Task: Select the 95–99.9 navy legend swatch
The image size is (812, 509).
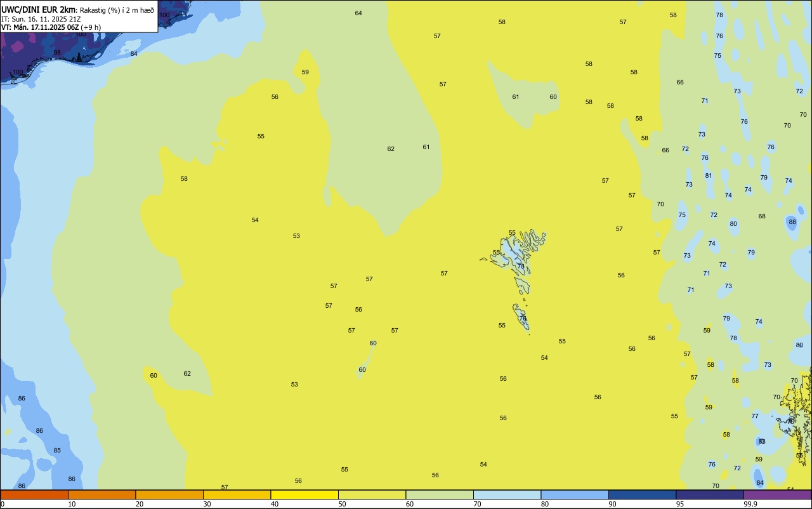Action: coord(710,494)
